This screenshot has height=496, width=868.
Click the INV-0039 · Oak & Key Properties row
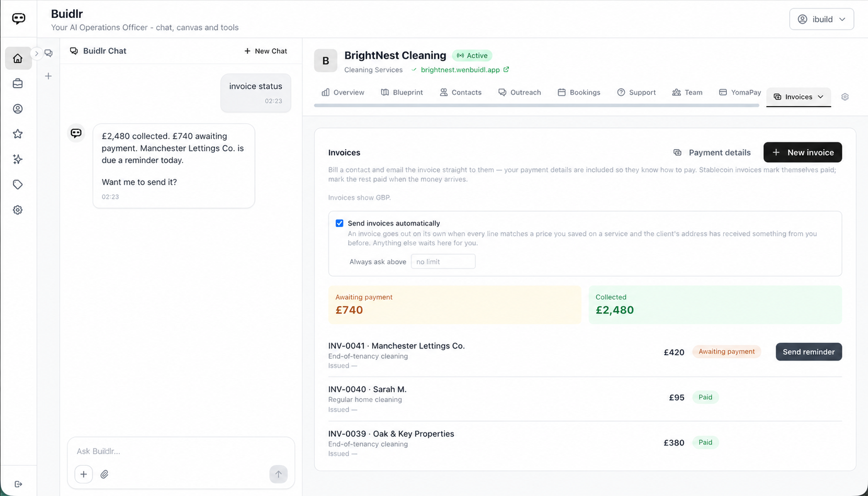coord(585,443)
